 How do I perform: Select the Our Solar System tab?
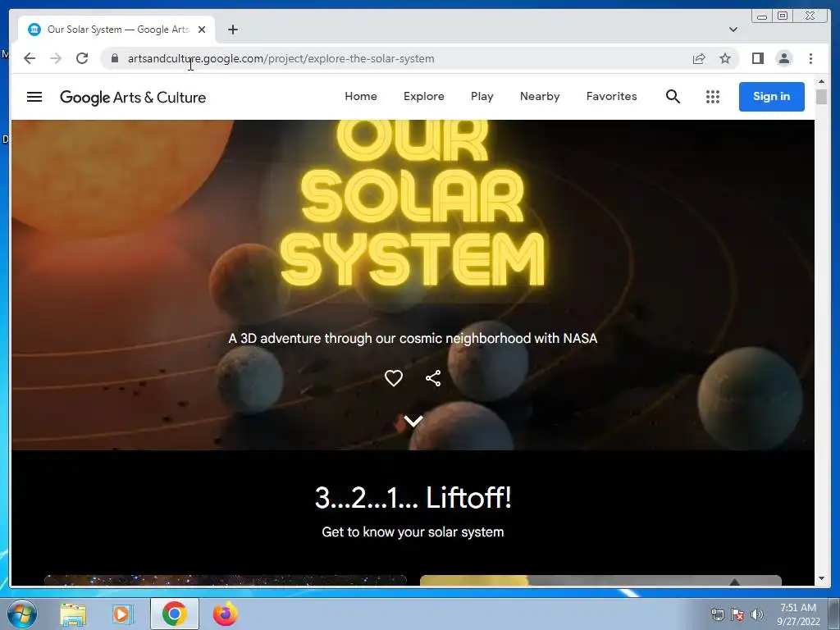116,30
